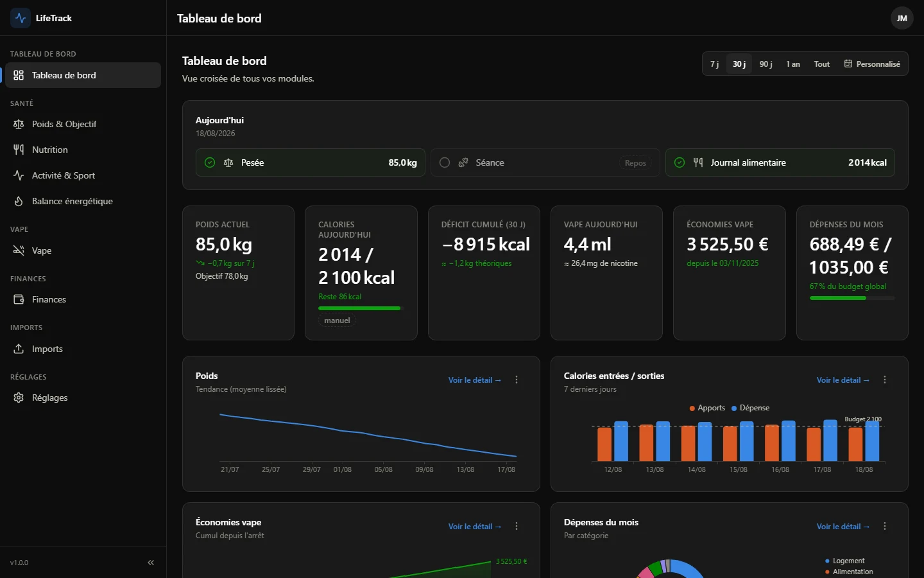Toggle Dépense legend in calories chart
The image size is (924, 578).
(x=750, y=408)
